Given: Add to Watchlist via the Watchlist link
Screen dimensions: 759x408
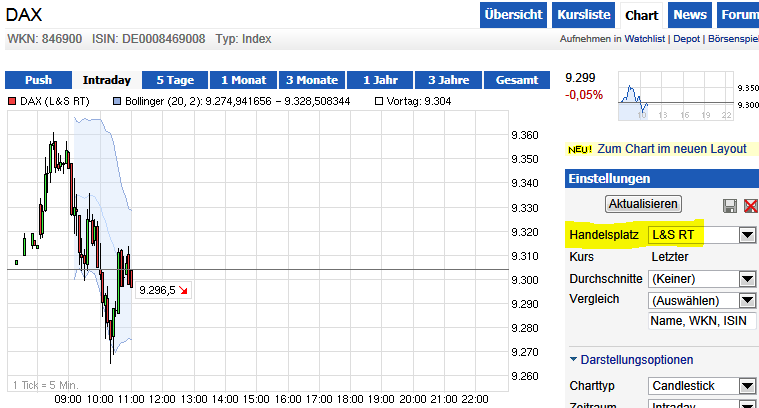Looking at the screenshot, I should (644, 39).
